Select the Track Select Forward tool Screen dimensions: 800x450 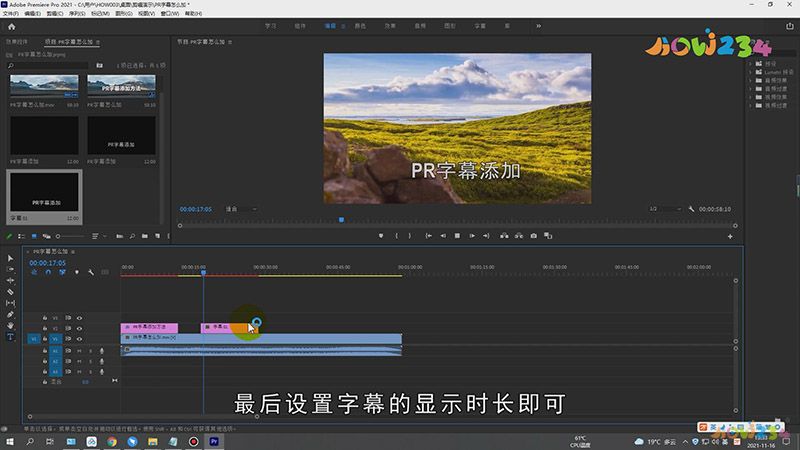click(x=10, y=269)
